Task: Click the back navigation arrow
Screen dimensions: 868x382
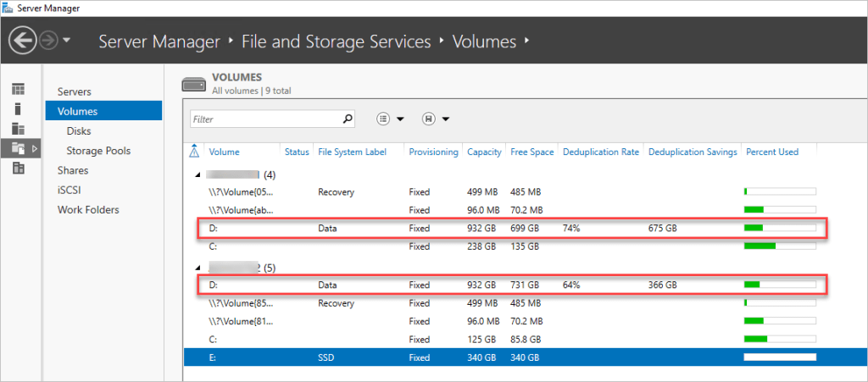Action: tap(23, 40)
